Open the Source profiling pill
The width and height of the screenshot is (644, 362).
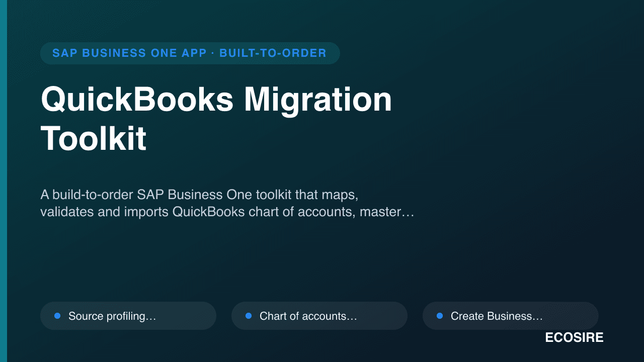click(128, 316)
